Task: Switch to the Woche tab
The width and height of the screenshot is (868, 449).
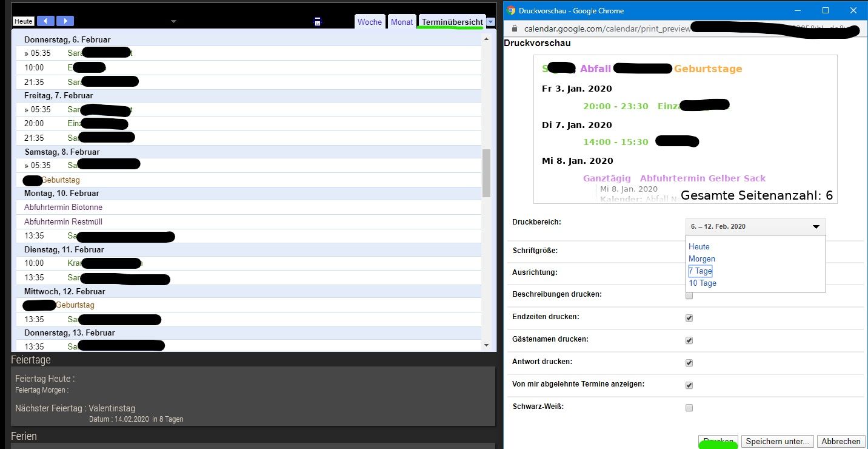Action: [370, 22]
